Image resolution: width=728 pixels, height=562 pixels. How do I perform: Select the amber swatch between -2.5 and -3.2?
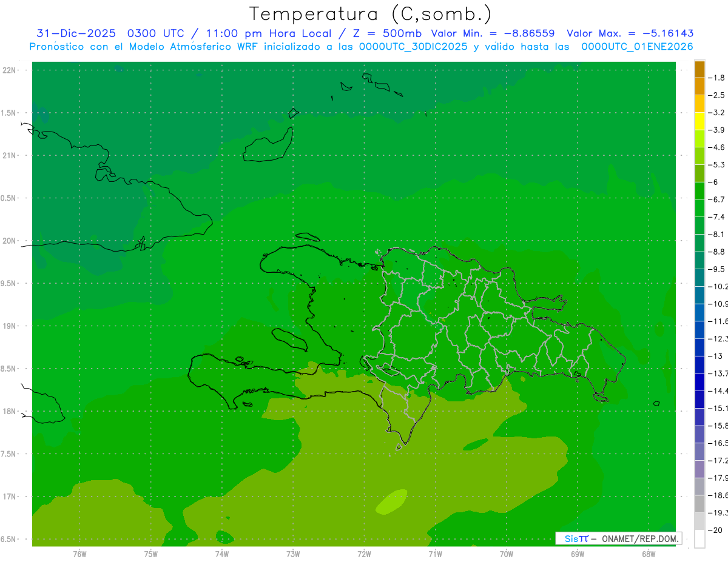click(x=699, y=104)
